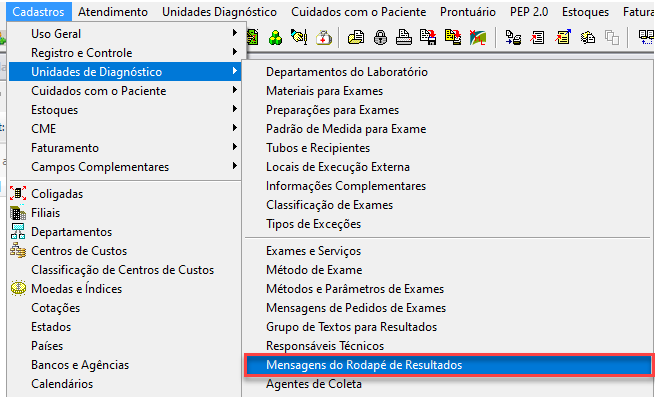Open the Estoques menu in the menu bar
This screenshot has height=397, width=655.
point(585,12)
